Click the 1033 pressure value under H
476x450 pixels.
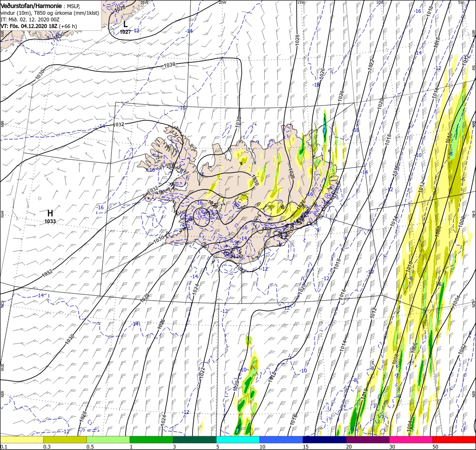click(x=50, y=221)
